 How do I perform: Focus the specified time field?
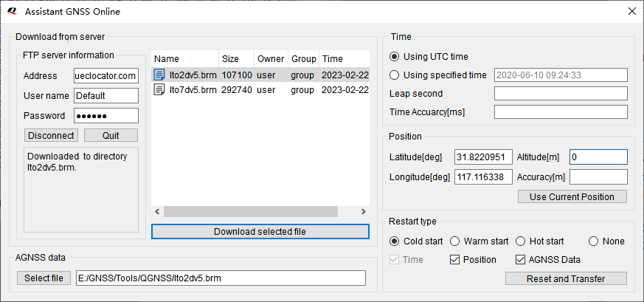coord(561,75)
